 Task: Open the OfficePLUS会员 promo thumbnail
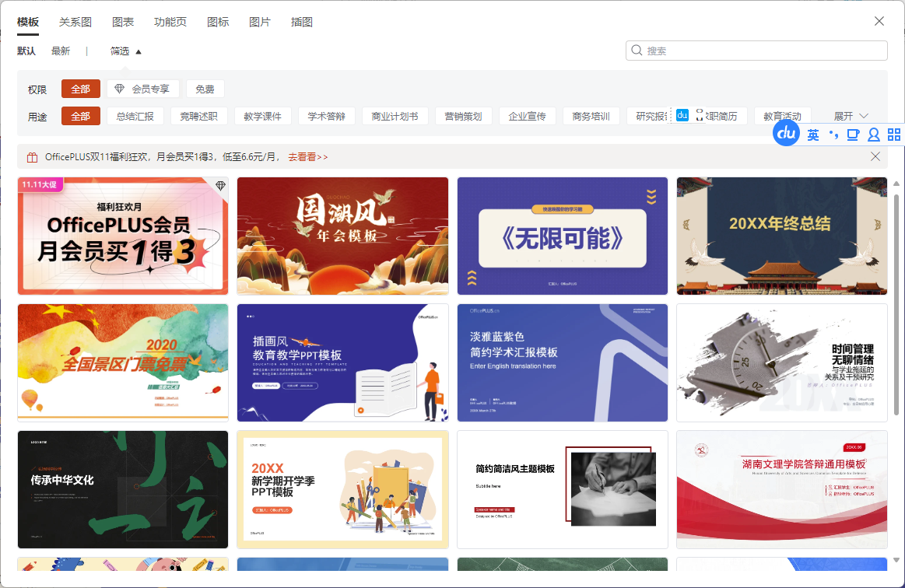(x=123, y=236)
